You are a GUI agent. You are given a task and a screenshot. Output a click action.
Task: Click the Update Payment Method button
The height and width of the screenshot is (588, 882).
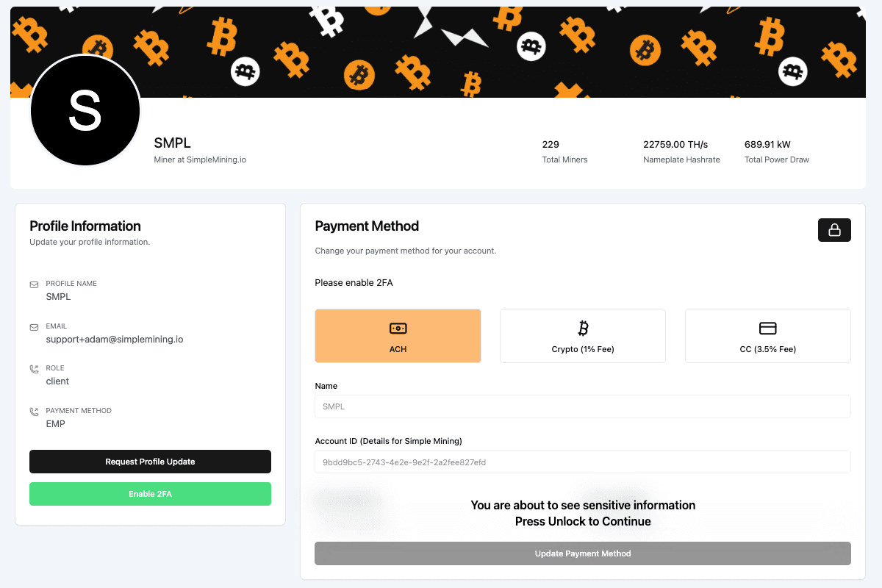pos(583,553)
